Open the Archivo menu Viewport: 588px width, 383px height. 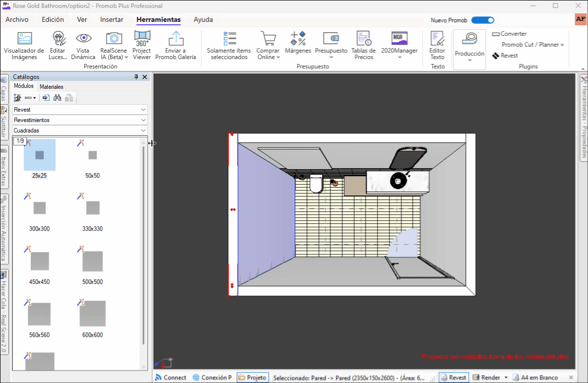(x=17, y=19)
